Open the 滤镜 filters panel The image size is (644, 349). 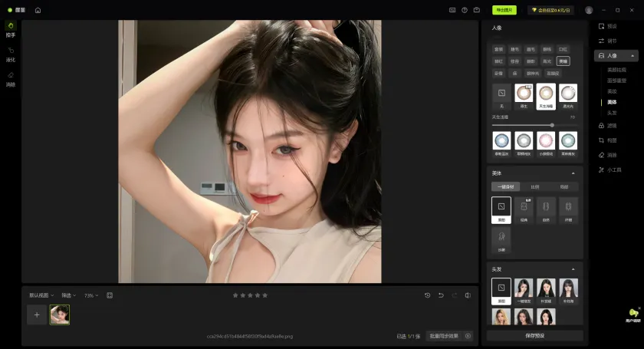(608, 126)
